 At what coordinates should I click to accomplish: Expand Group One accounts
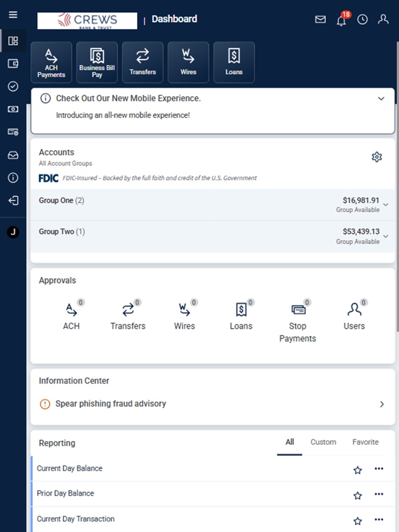pos(386,205)
